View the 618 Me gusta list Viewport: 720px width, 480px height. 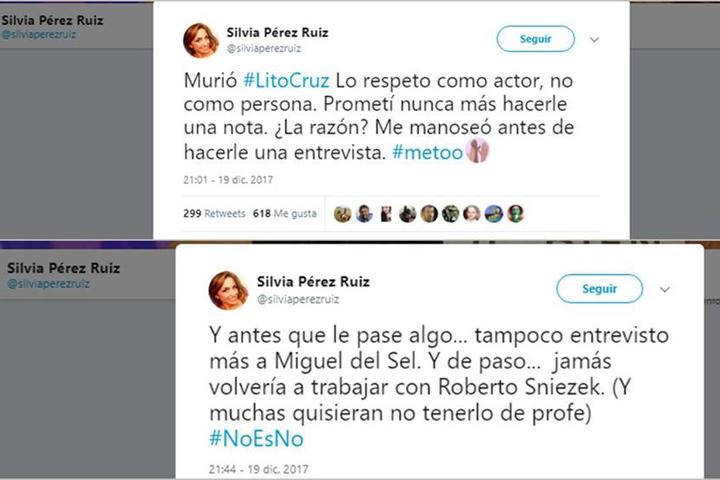[285, 214]
